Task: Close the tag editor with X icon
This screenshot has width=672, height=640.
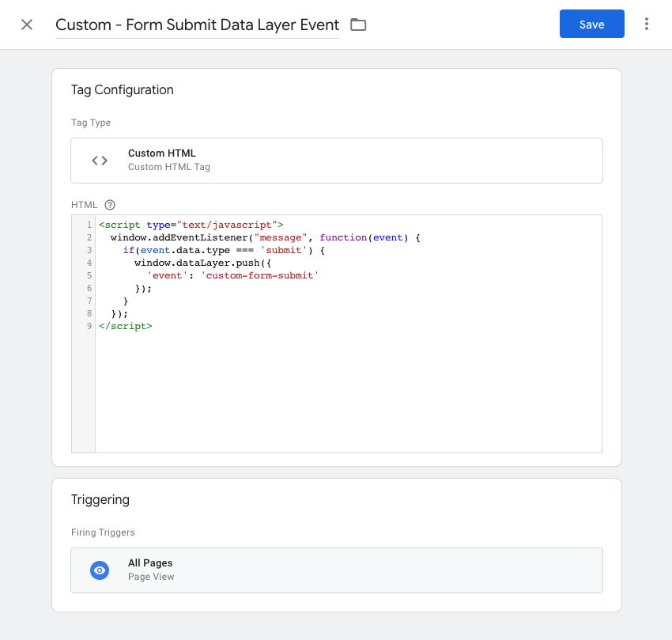Action: [27, 25]
